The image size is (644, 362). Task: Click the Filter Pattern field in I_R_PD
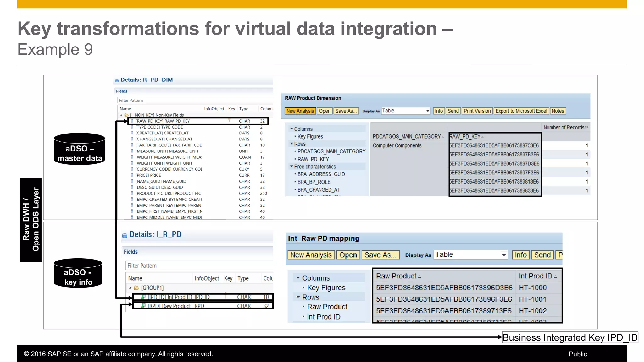coord(199,266)
